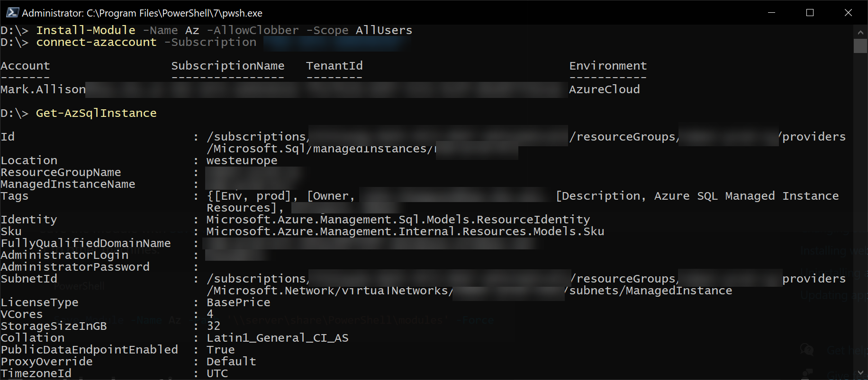Click the scrollbar up arrow

(x=860, y=32)
